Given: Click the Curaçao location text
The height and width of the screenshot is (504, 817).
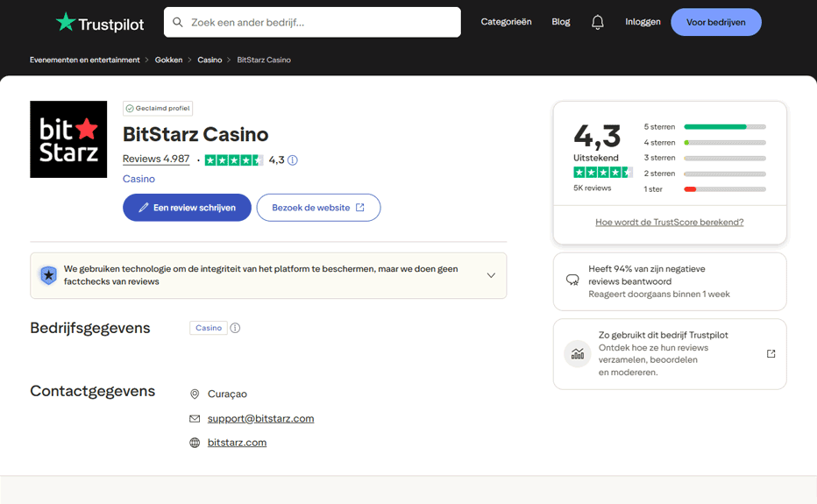Looking at the screenshot, I should click(227, 394).
